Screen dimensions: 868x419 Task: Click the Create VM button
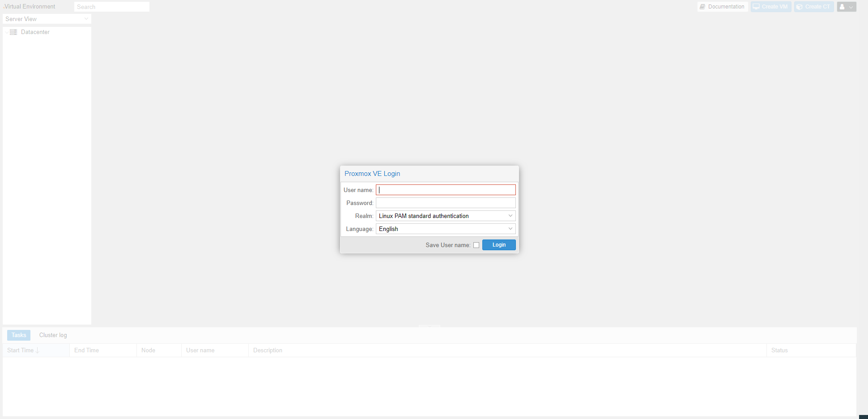click(771, 7)
